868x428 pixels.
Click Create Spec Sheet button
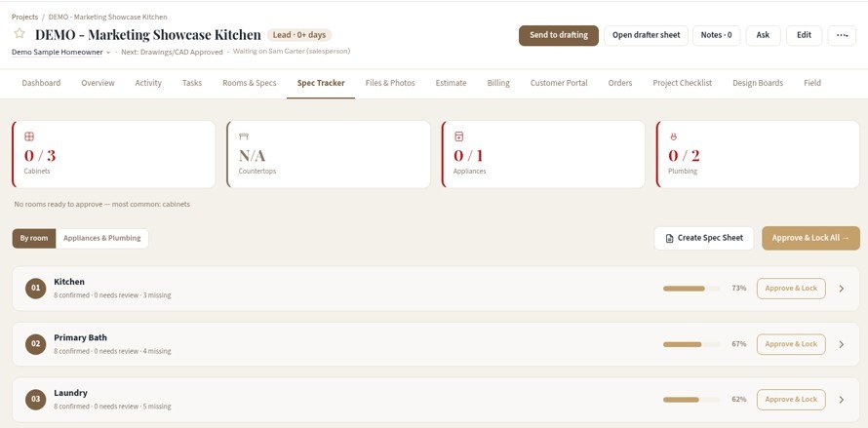click(x=703, y=238)
